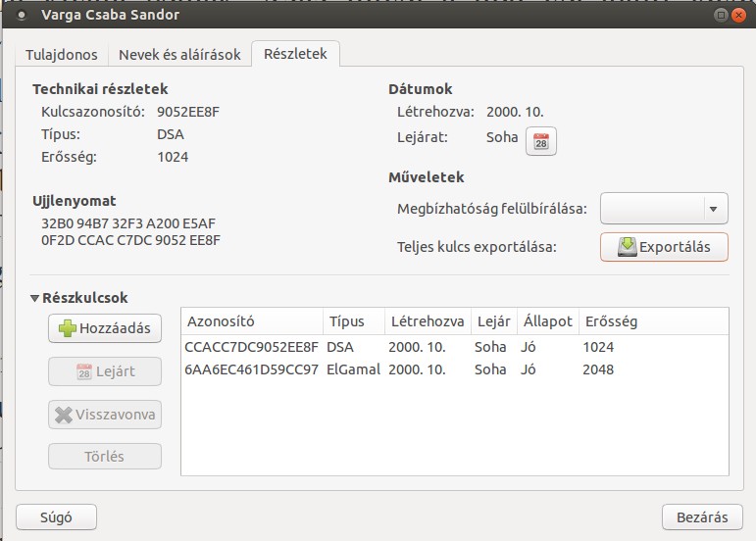Click the Hozzáadás subkey button
This screenshot has width=756, height=541.
point(105,328)
